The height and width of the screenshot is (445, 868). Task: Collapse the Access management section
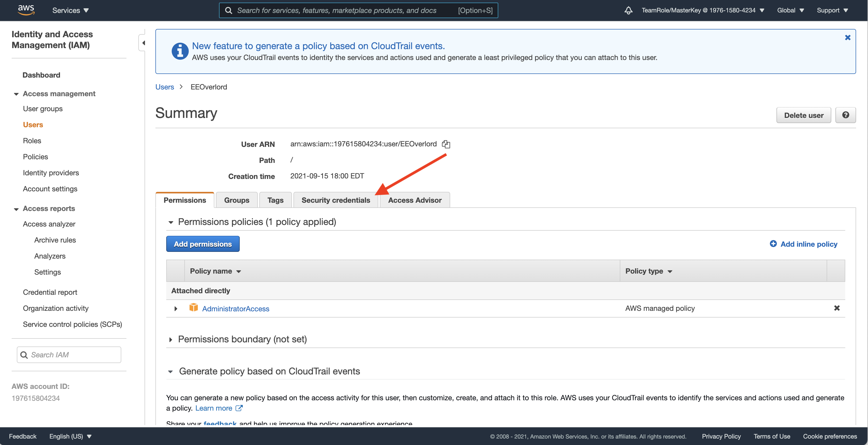coord(16,94)
